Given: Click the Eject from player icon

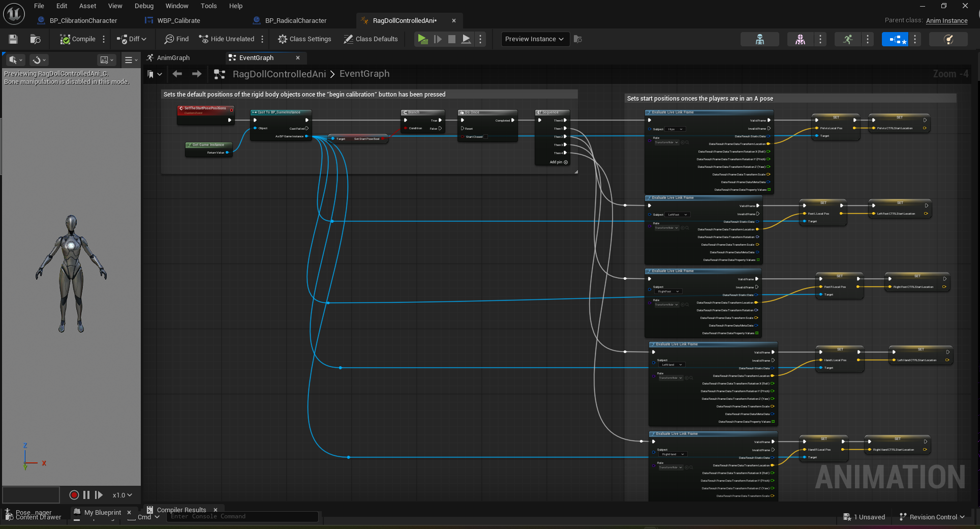Looking at the screenshot, I should (466, 39).
